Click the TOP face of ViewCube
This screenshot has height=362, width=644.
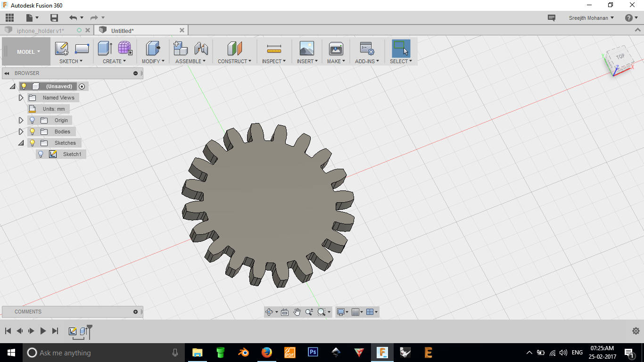pos(620,57)
